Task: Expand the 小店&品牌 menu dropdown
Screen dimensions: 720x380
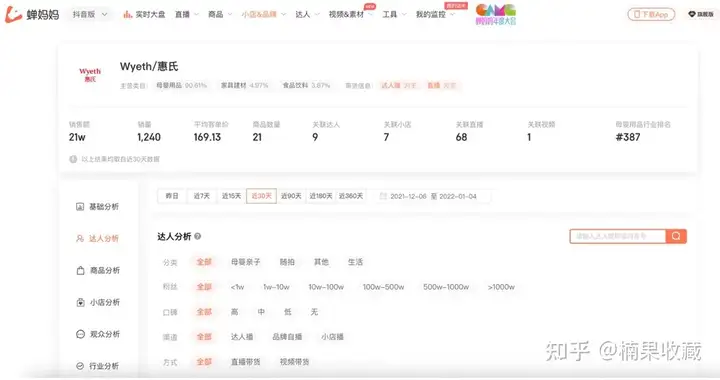Action: pos(283,14)
